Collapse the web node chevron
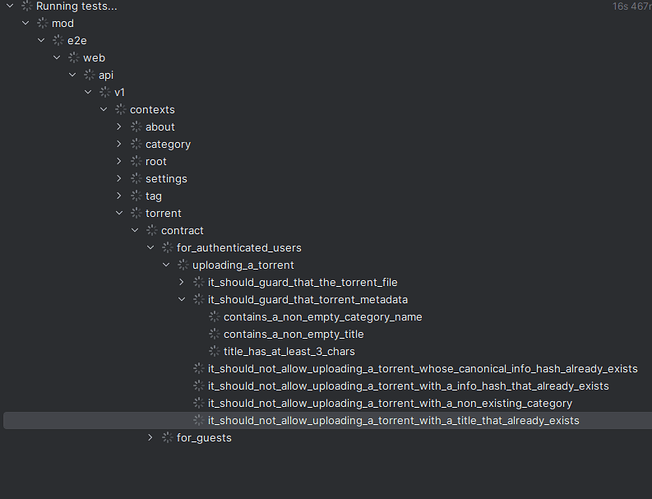Image resolution: width=652 pixels, height=499 pixels. click(x=57, y=57)
